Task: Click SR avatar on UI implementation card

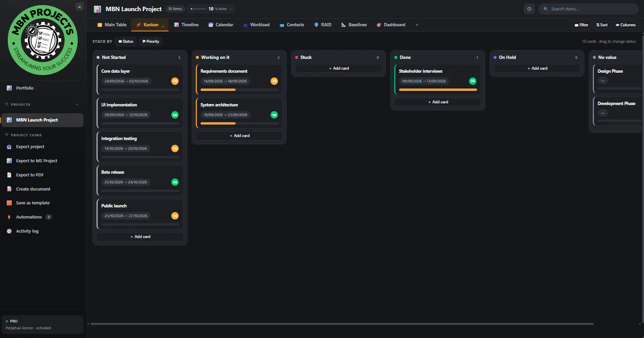Action: pyautogui.click(x=175, y=115)
